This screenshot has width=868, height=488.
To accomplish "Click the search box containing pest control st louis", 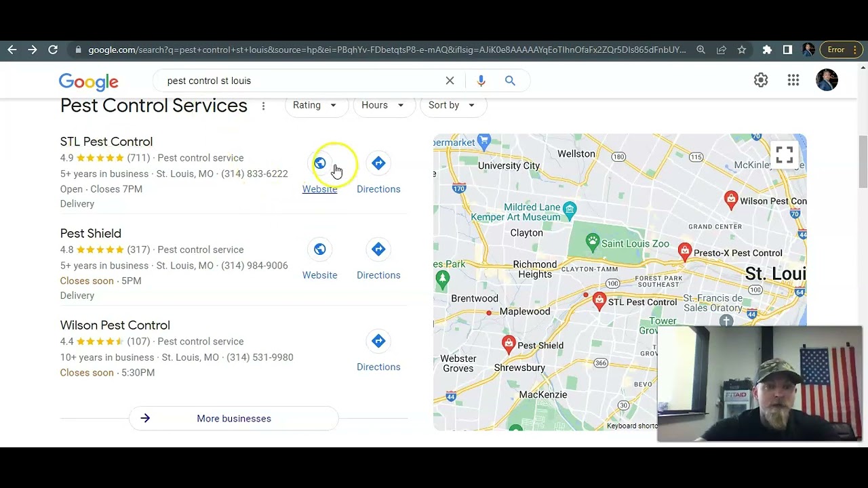I will tap(302, 81).
